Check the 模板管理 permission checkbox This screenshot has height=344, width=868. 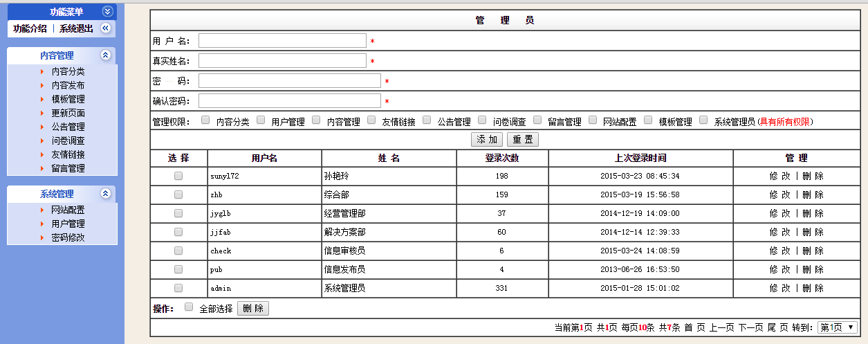(648, 120)
